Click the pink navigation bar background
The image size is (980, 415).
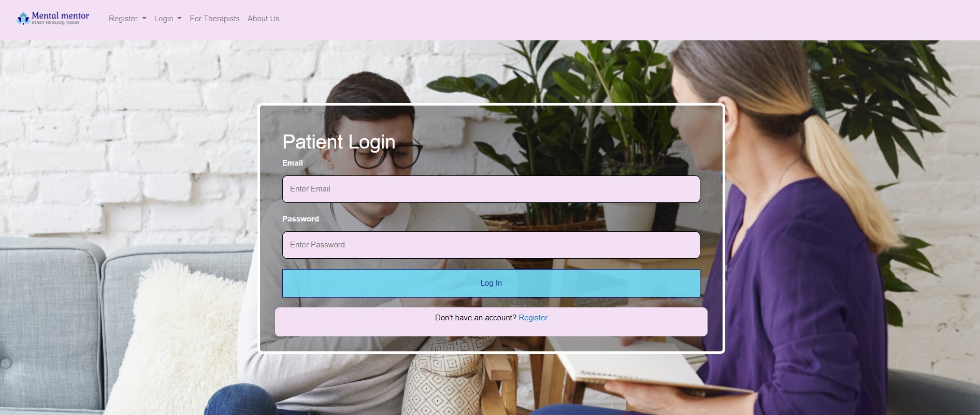point(622,20)
